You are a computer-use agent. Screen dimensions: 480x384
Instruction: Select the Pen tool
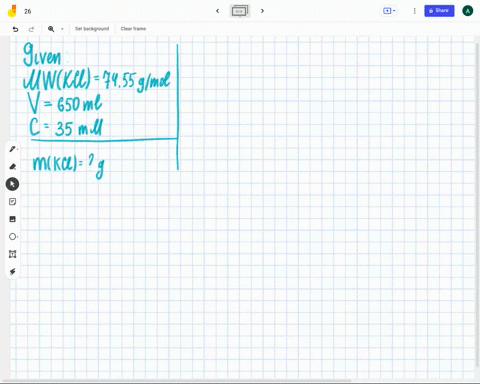[x=13, y=149]
